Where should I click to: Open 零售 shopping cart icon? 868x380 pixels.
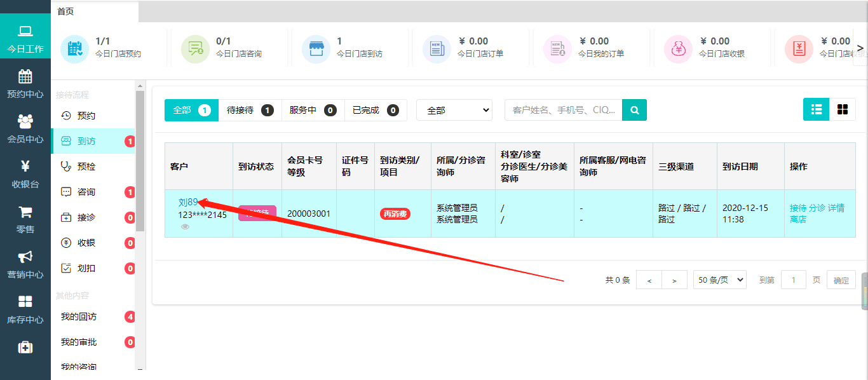(25, 213)
